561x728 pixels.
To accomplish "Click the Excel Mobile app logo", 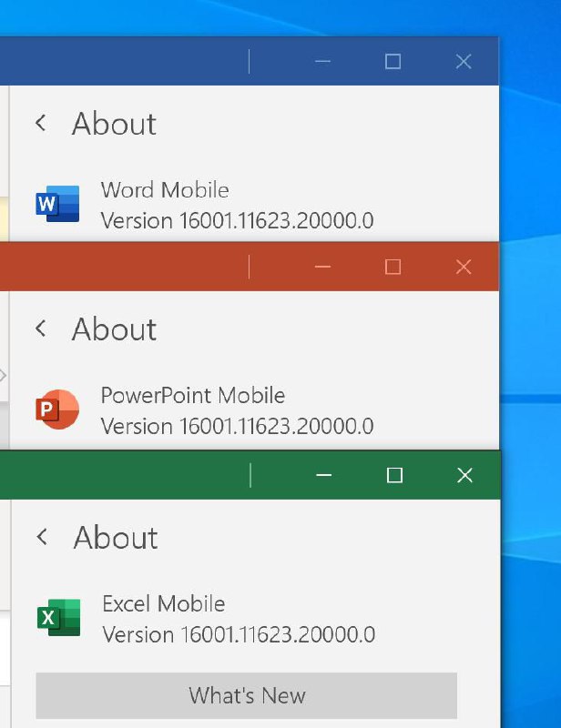I will pos(58,617).
